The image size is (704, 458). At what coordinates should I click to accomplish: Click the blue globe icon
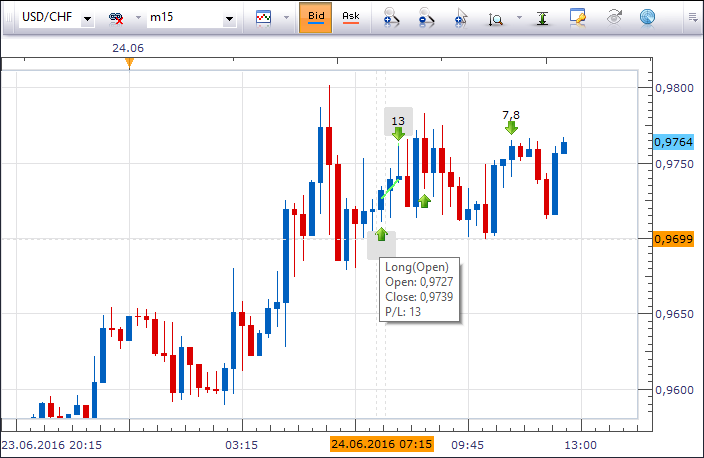(647, 18)
